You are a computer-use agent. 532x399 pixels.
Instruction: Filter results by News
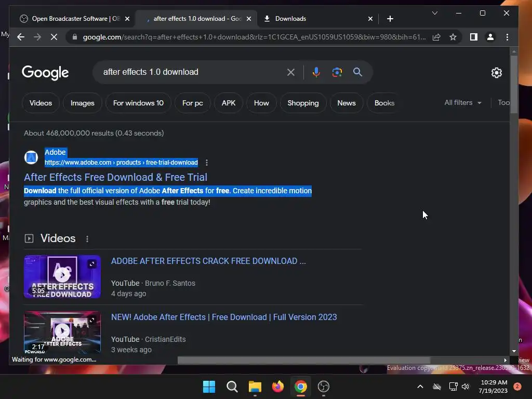pyautogui.click(x=347, y=103)
